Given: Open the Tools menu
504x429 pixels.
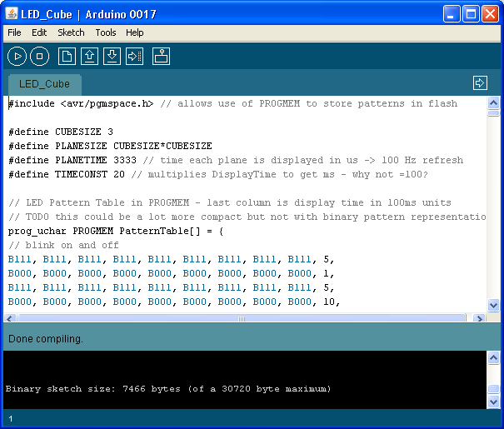Looking at the screenshot, I should (x=106, y=32).
